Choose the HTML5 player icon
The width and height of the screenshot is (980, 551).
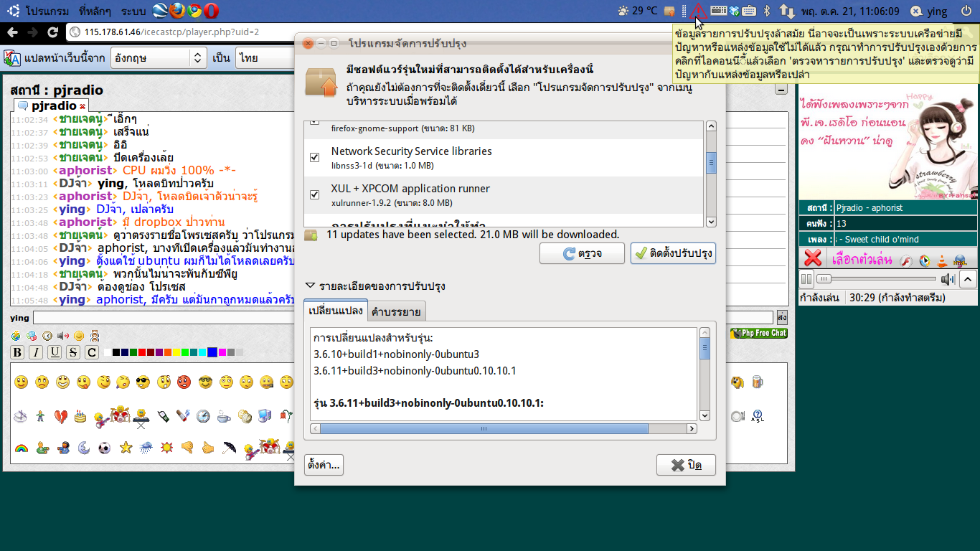(960, 261)
